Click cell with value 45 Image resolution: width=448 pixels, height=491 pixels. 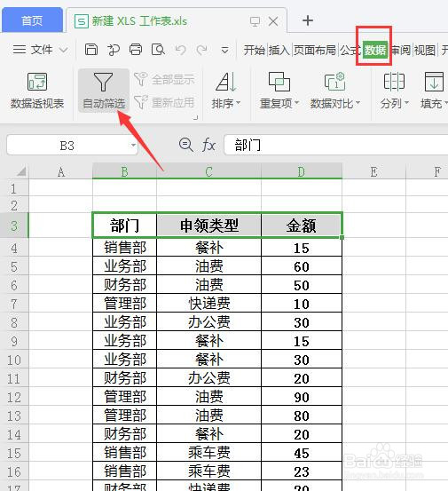coord(302,453)
